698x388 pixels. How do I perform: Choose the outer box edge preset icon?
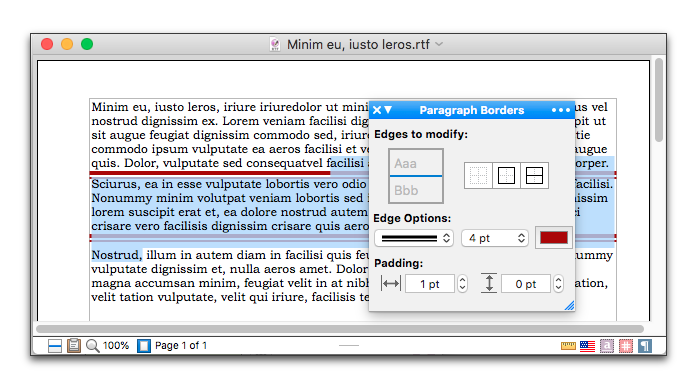click(506, 175)
